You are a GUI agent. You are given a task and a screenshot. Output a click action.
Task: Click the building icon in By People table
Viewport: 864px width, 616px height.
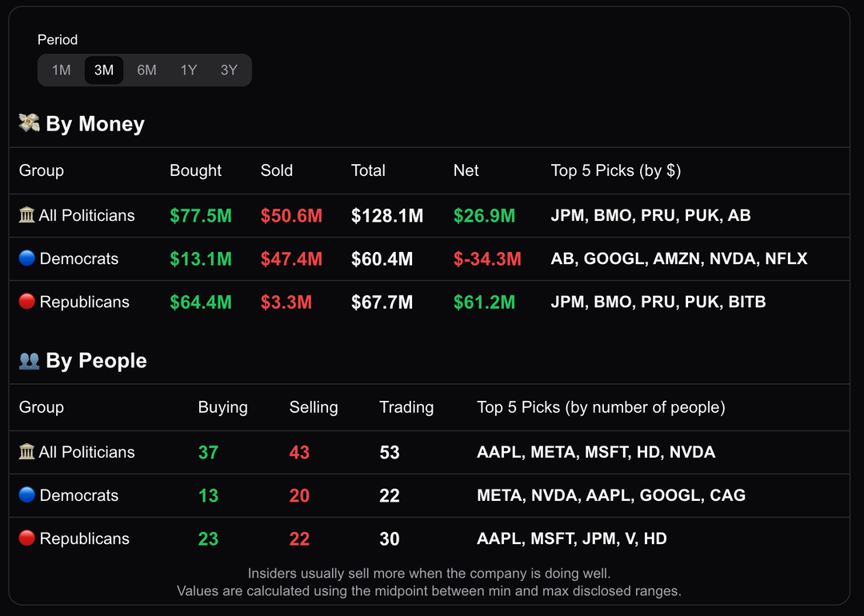(26, 452)
